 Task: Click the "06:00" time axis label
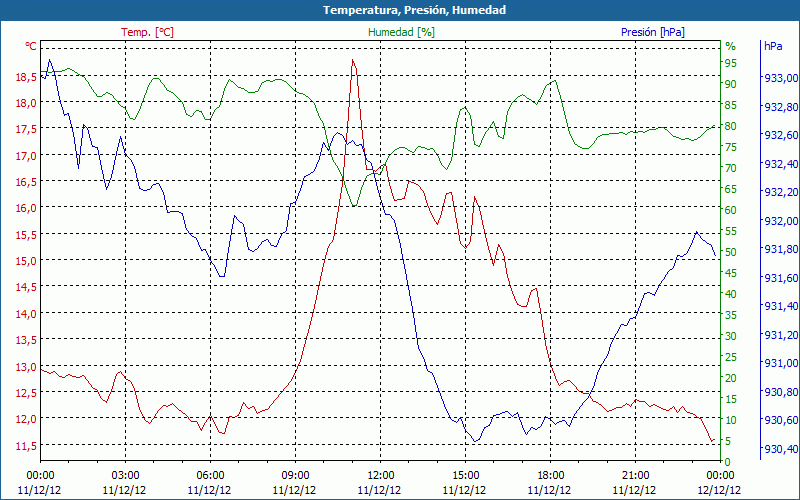[210, 476]
